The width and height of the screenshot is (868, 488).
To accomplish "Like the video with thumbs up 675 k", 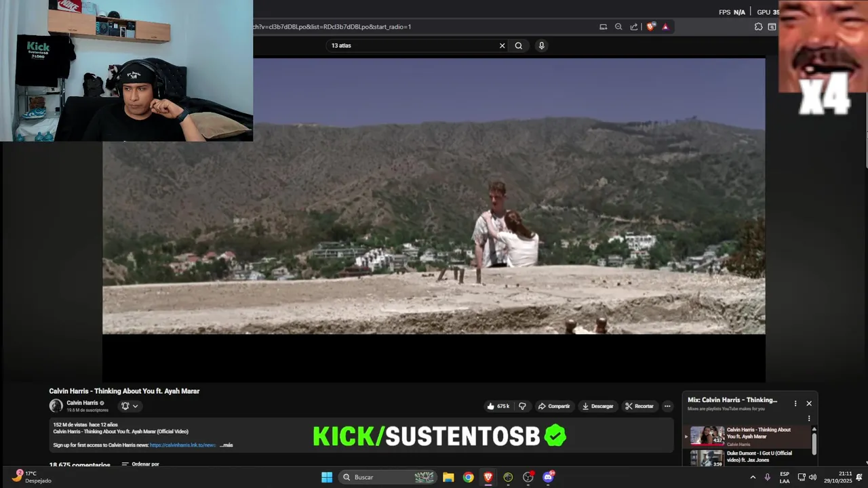I will point(498,406).
